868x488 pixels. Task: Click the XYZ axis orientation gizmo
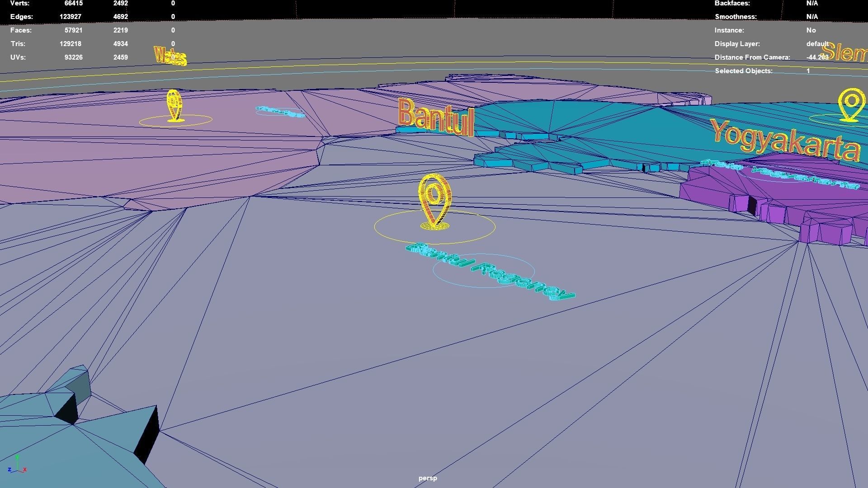(17, 465)
